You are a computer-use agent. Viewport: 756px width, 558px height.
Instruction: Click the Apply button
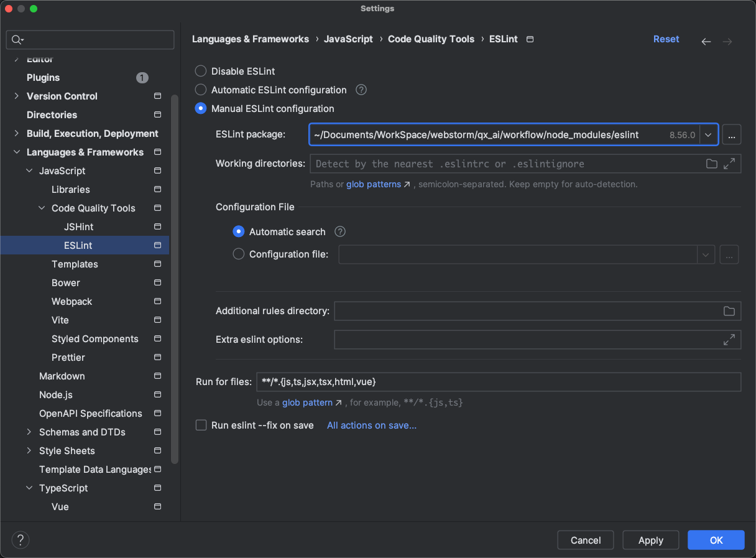[x=651, y=540]
